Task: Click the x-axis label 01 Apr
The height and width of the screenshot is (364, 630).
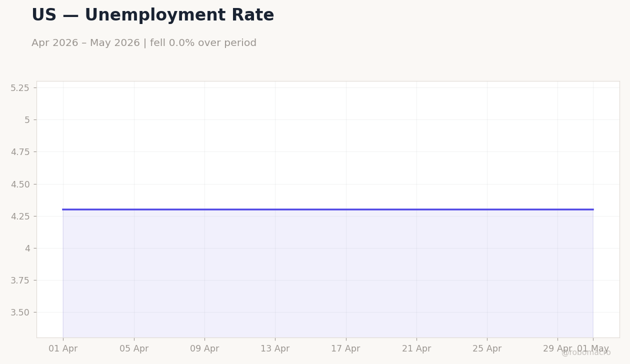Action: pos(63,349)
